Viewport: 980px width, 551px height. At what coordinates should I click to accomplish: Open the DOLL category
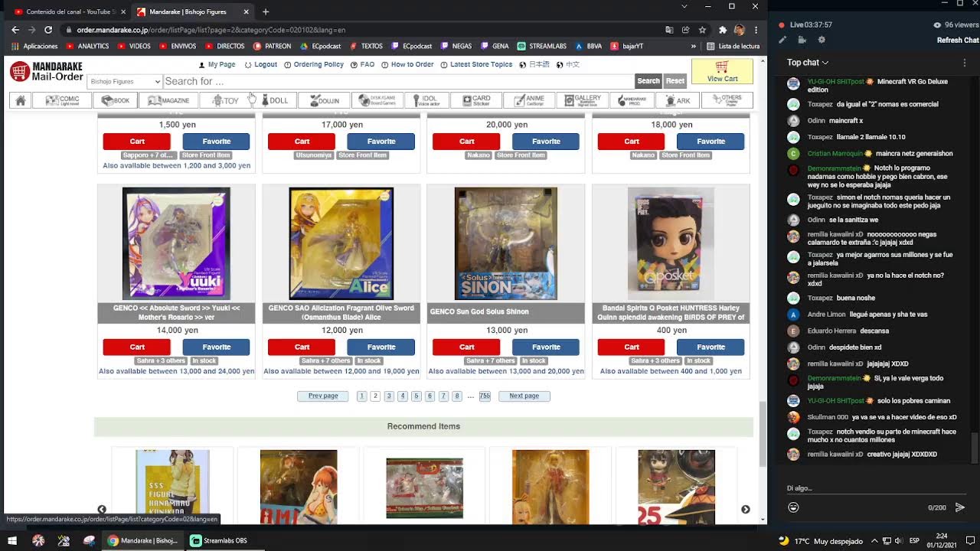click(276, 100)
